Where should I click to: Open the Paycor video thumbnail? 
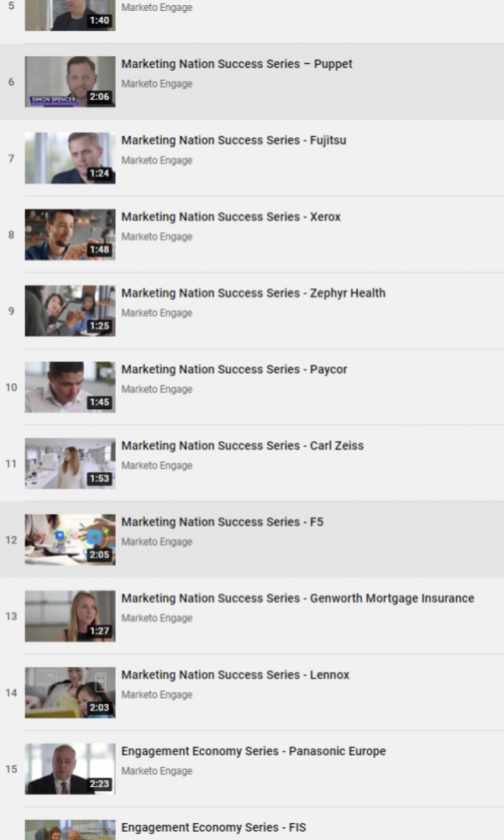pos(71,387)
